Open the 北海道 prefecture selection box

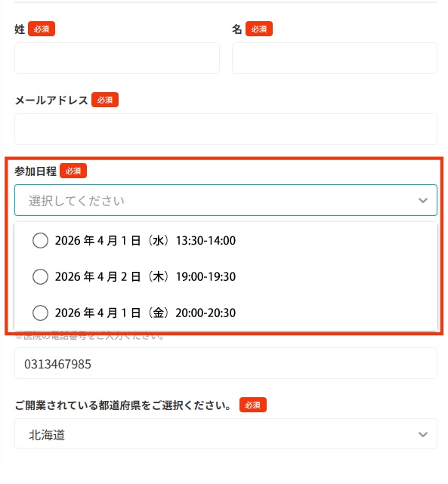pyautogui.click(x=226, y=433)
